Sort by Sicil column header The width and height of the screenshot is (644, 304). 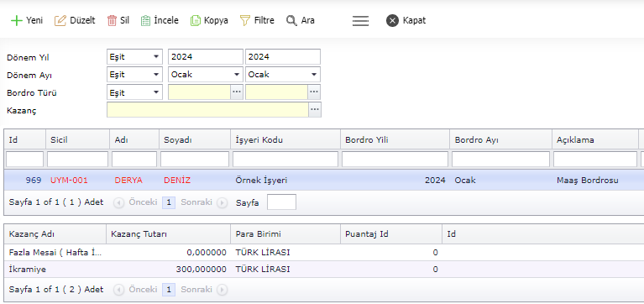pos(77,139)
